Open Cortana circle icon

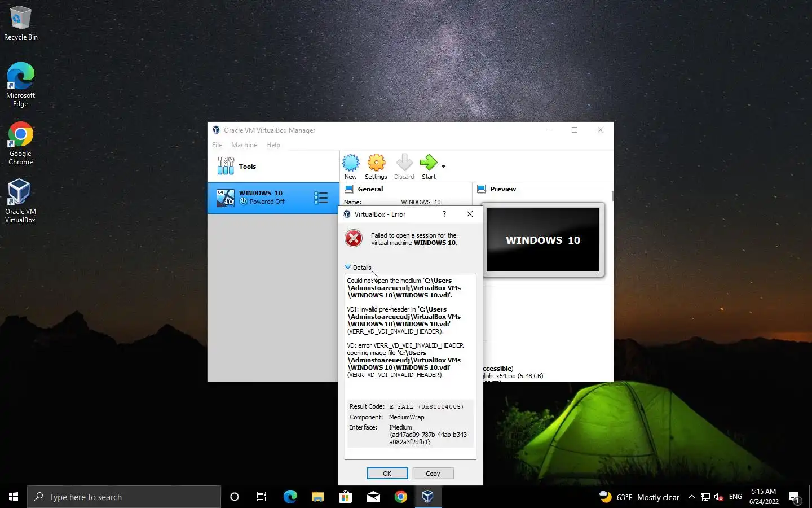pos(235,497)
